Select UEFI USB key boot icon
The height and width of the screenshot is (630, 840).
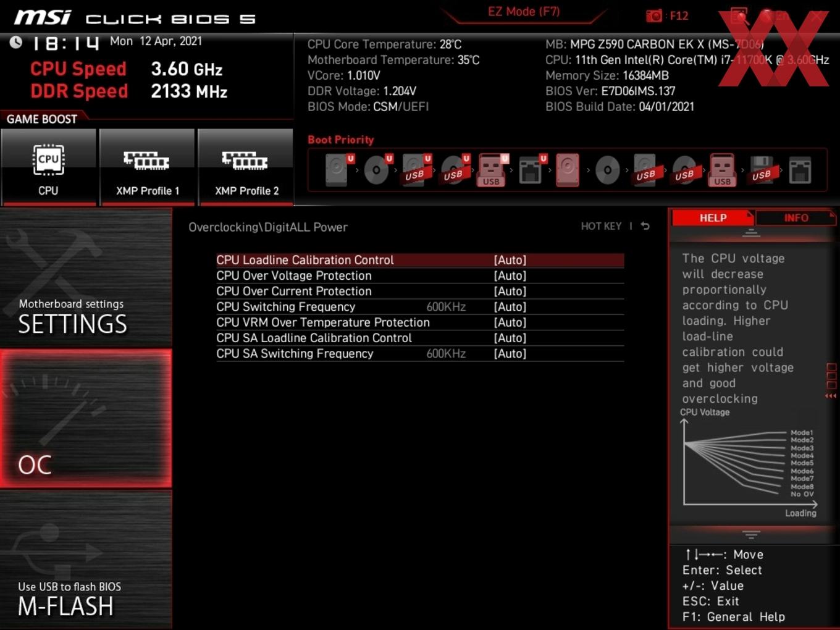coord(492,170)
